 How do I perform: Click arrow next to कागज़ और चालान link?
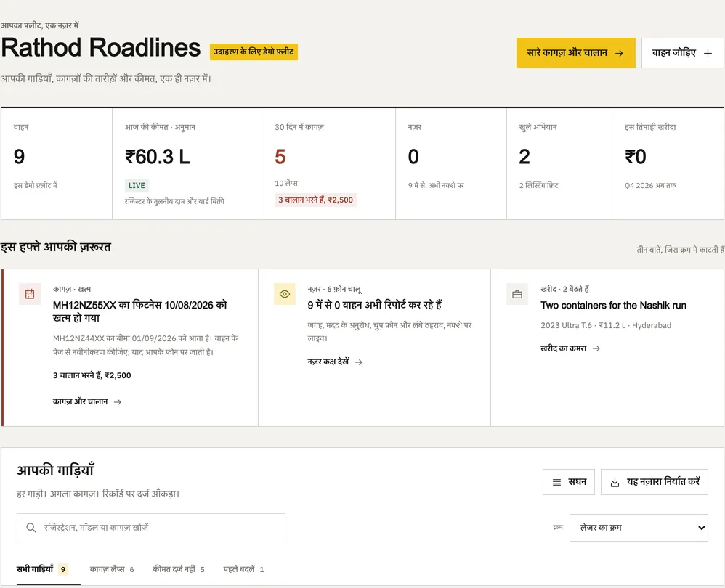coord(118,402)
